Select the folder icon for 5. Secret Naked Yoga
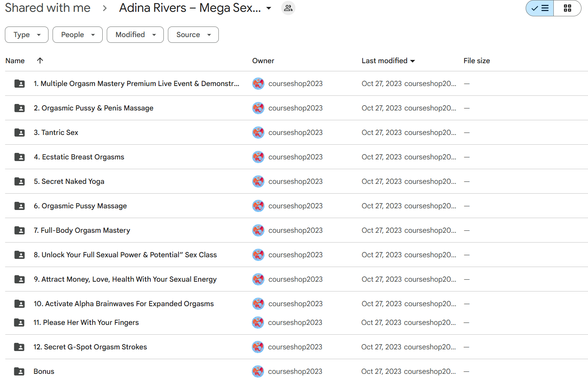The height and width of the screenshot is (382, 588). 20,181
